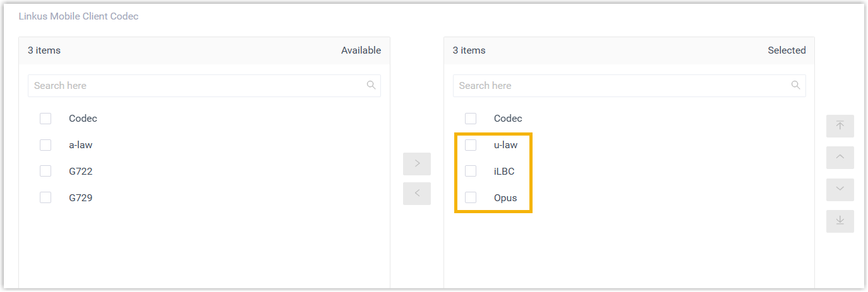Enable the G729 codec checkbox

pos(45,198)
